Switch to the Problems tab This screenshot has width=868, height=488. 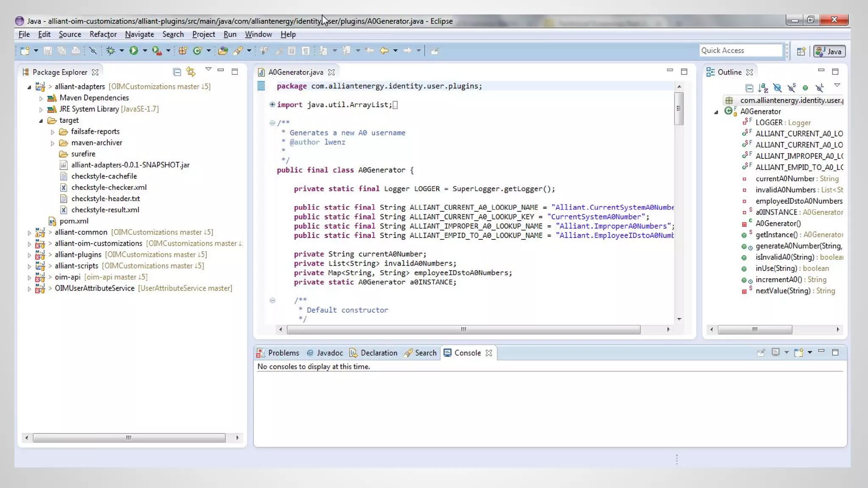pos(283,353)
